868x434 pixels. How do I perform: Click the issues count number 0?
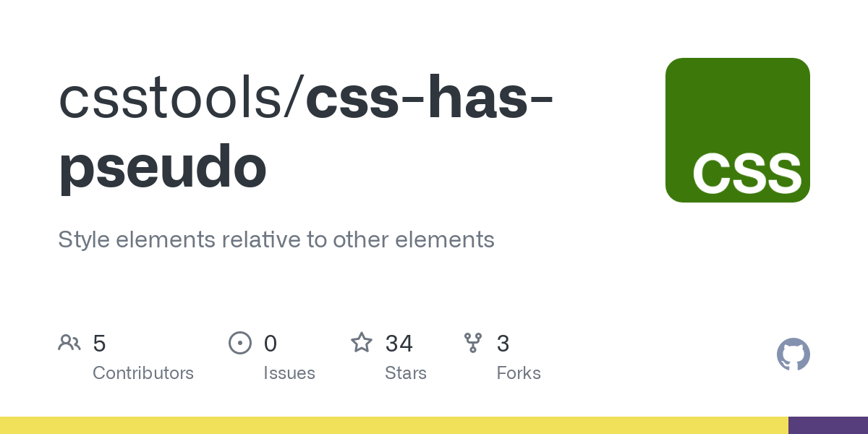[x=271, y=344]
